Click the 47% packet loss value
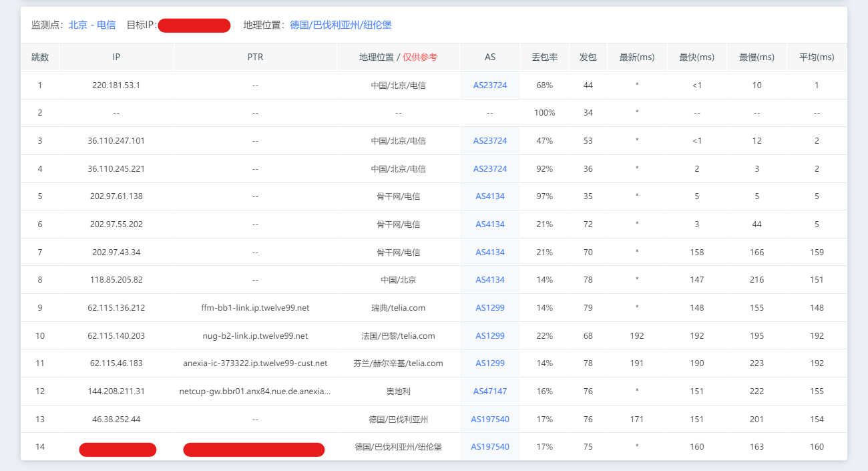 coord(545,140)
